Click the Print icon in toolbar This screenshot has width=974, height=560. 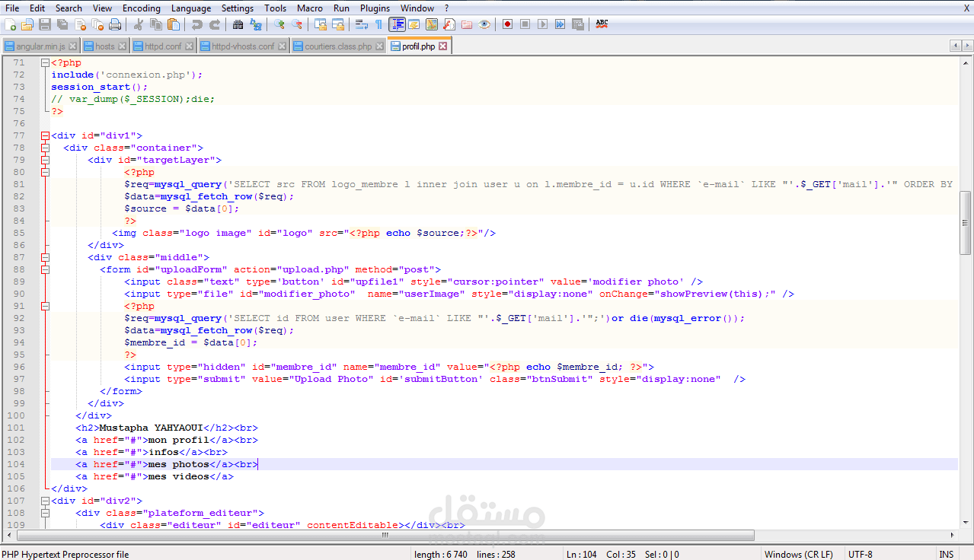[x=115, y=24]
